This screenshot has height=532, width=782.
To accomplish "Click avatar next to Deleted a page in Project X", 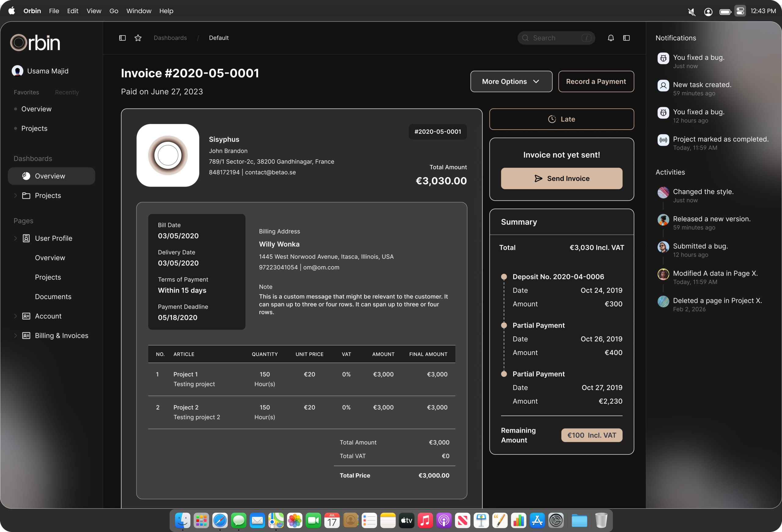I will coord(663,302).
